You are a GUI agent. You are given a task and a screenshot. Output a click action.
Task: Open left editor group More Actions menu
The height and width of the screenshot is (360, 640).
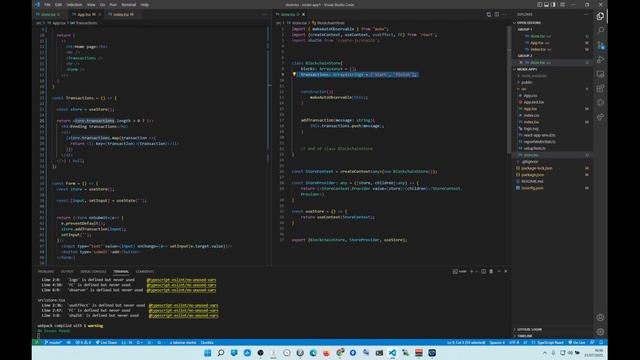point(264,14)
